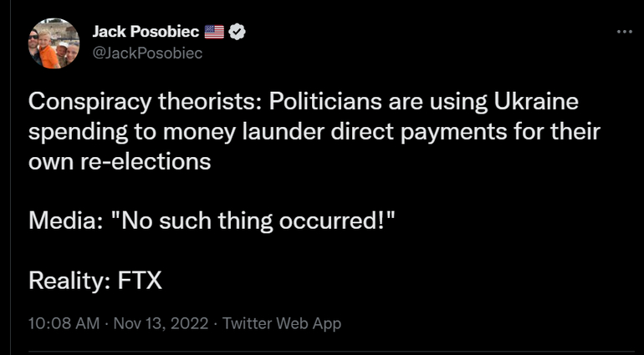Click the word "FTX" in tweet
644x355 pixels.
coord(140,280)
